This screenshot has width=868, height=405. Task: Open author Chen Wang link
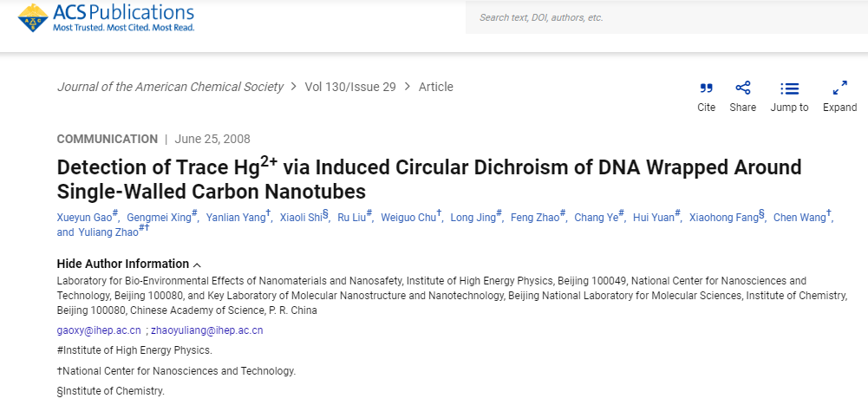click(x=799, y=218)
